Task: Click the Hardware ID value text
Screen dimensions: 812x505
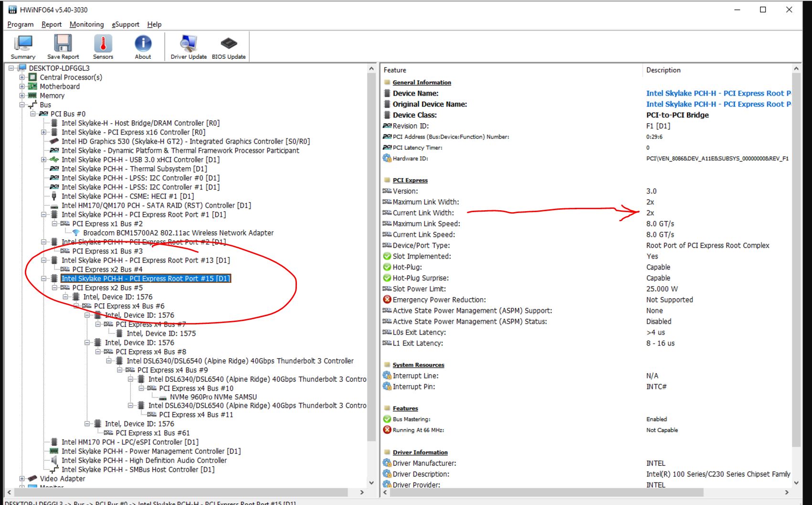Action: coord(717,159)
